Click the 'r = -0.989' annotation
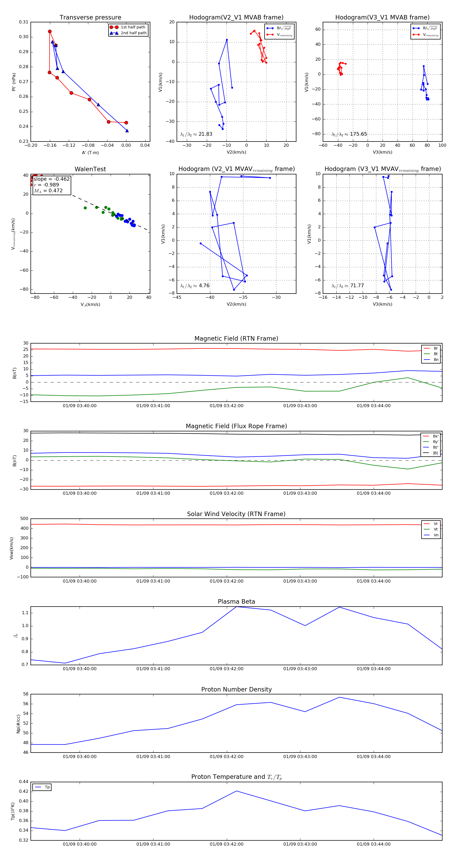Viewport: 473px width, 868px height. pos(46,185)
